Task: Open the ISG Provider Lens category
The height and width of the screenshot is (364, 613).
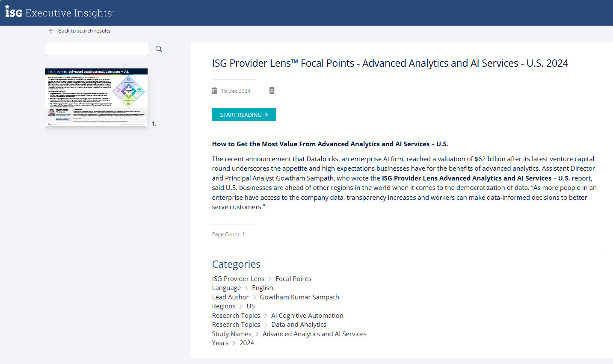Action: click(238, 279)
